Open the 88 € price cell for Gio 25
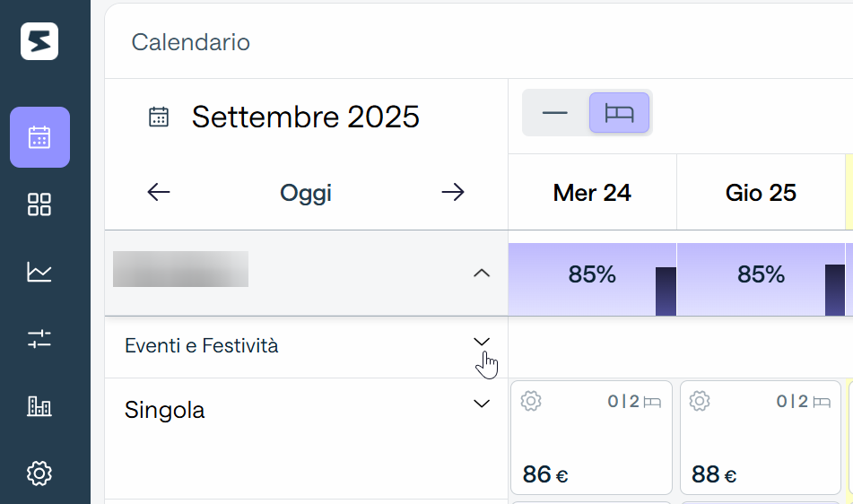This screenshot has height=504, width=853. pyautogui.click(x=761, y=438)
